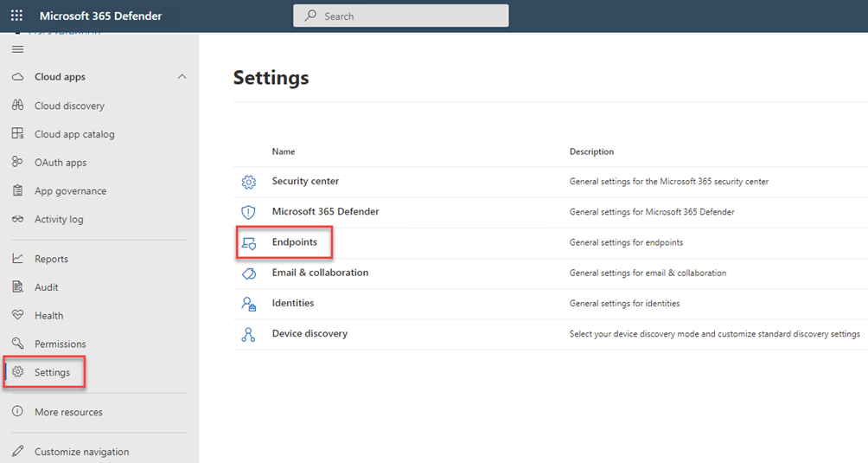Viewport: 868px width, 463px height.
Task: Sort by the Name column header
Action: coord(284,151)
